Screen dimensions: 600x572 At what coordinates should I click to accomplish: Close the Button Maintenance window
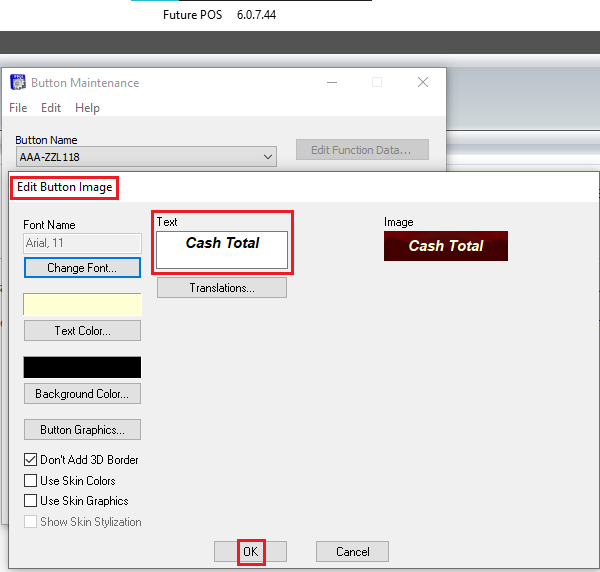click(x=423, y=82)
